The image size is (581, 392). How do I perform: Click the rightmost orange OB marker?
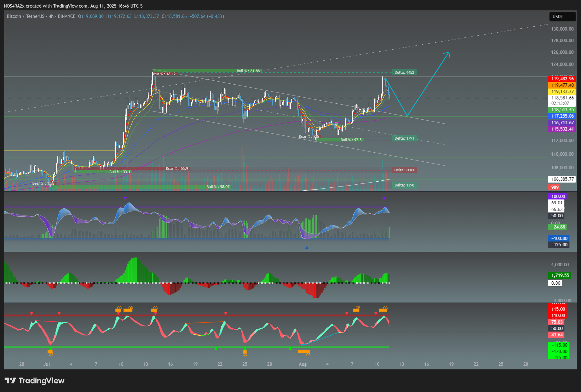[383, 309]
